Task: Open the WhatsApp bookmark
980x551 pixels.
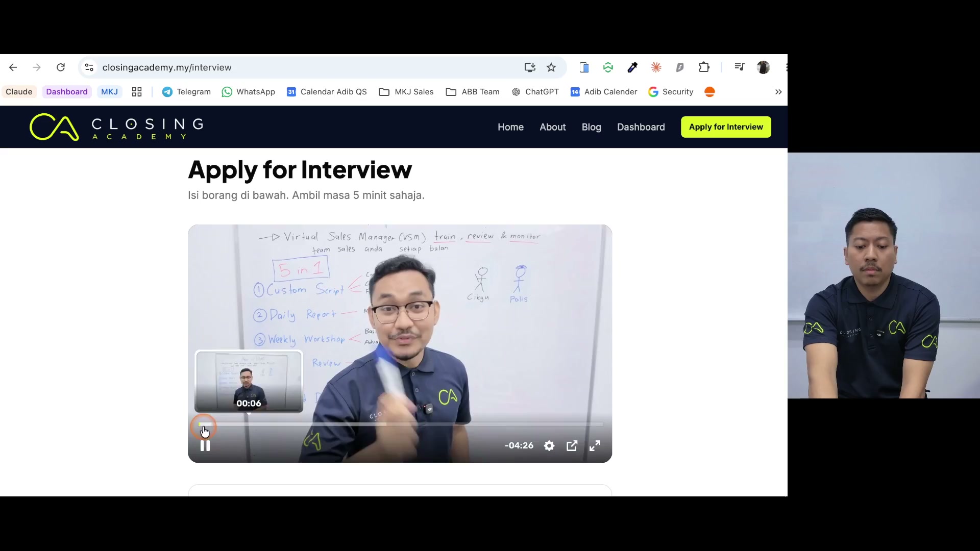Action: 249,92
